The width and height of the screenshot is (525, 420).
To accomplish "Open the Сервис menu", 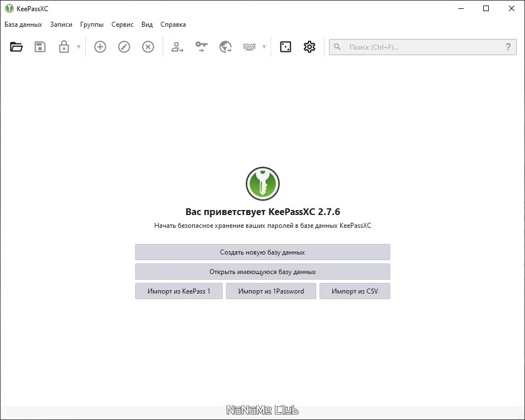I will 122,25.
